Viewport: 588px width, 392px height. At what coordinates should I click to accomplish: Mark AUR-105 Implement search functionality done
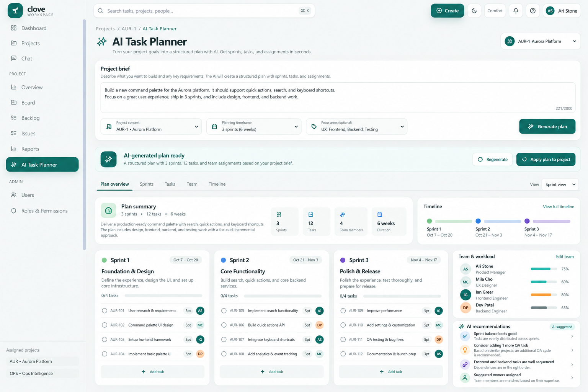(x=224, y=311)
